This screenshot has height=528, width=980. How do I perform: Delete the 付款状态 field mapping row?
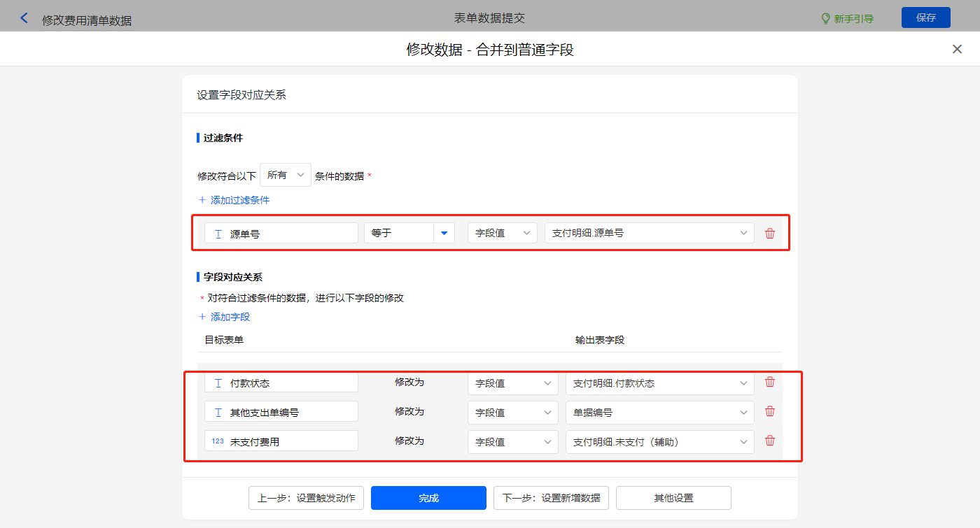point(770,382)
